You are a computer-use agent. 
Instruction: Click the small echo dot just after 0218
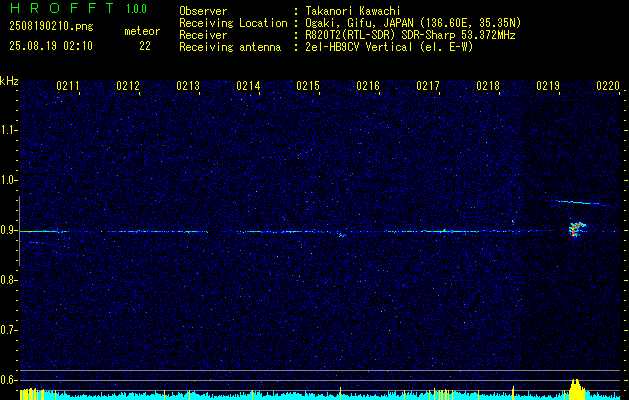pos(513,221)
